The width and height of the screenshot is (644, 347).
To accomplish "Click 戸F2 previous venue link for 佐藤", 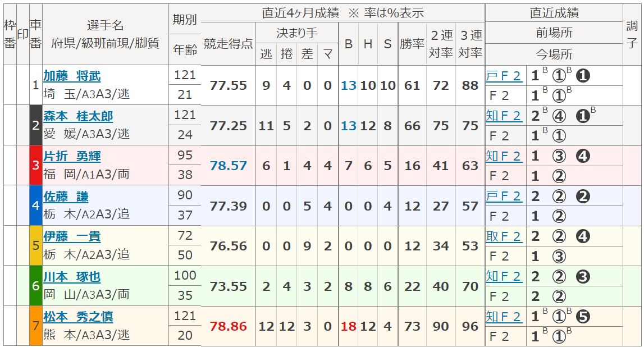I will [x=504, y=197].
